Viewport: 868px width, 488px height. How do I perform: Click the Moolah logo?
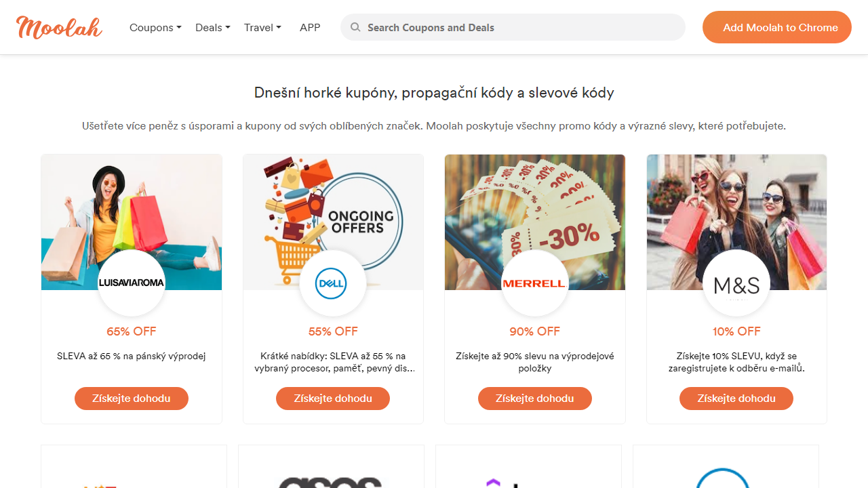(59, 28)
